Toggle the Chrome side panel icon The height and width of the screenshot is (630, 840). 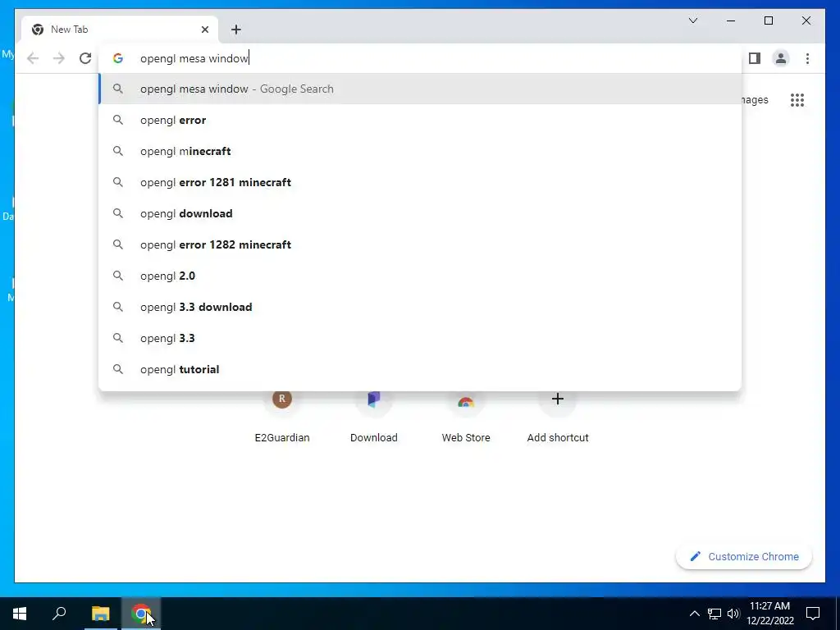point(755,58)
